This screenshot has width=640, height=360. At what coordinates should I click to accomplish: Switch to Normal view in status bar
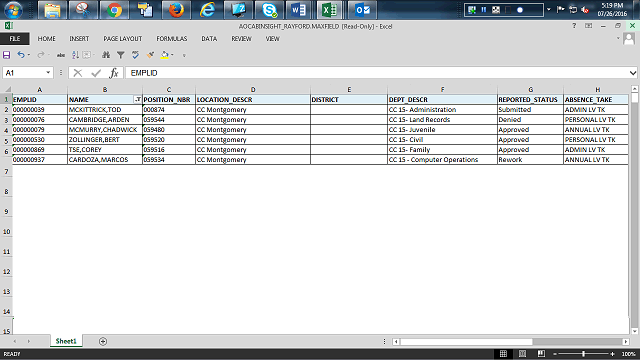tap(503, 354)
